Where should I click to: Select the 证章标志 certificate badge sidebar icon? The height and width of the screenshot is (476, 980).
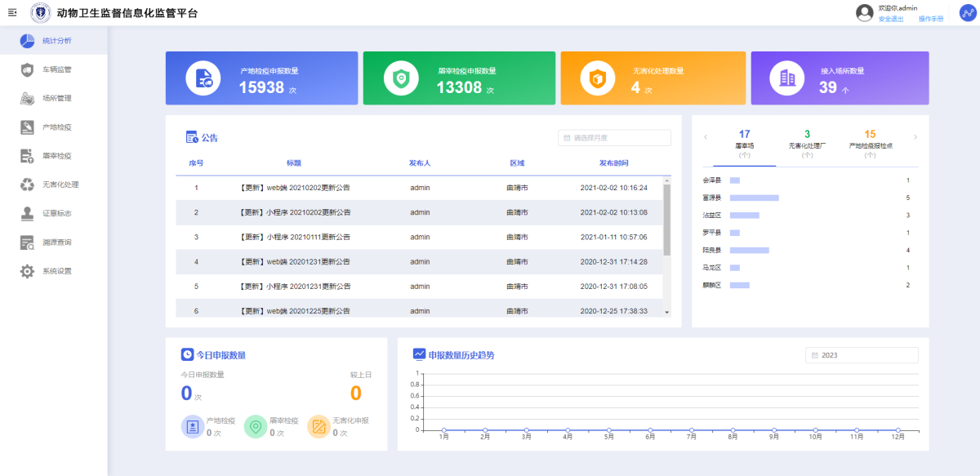(x=25, y=213)
